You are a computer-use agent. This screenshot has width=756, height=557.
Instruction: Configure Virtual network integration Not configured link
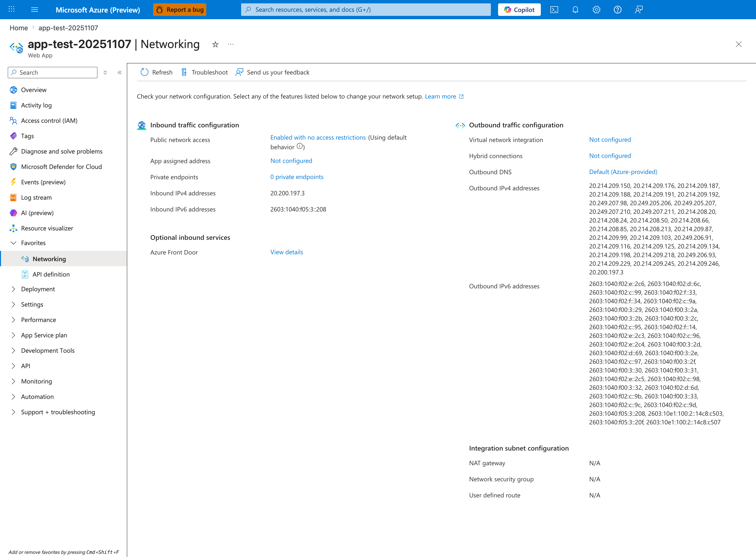[610, 140]
